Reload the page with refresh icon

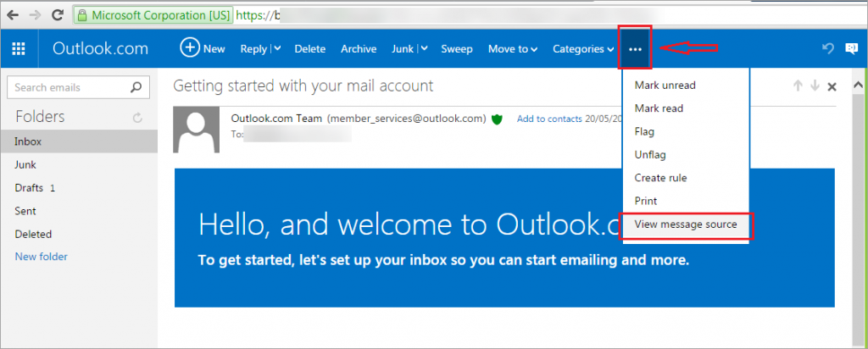click(57, 15)
